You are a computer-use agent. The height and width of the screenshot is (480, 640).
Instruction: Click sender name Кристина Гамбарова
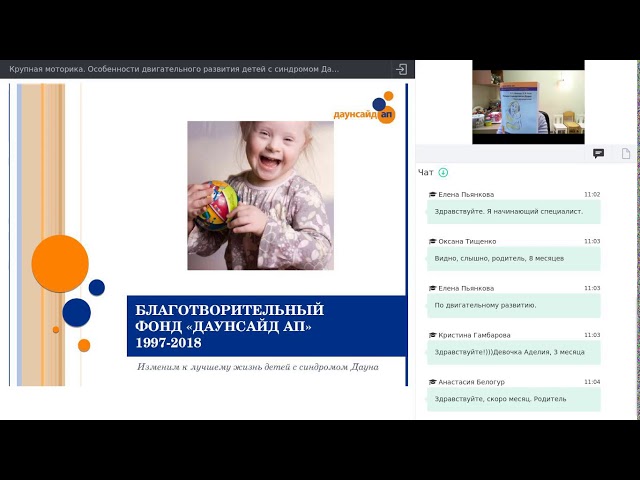pos(474,335)
